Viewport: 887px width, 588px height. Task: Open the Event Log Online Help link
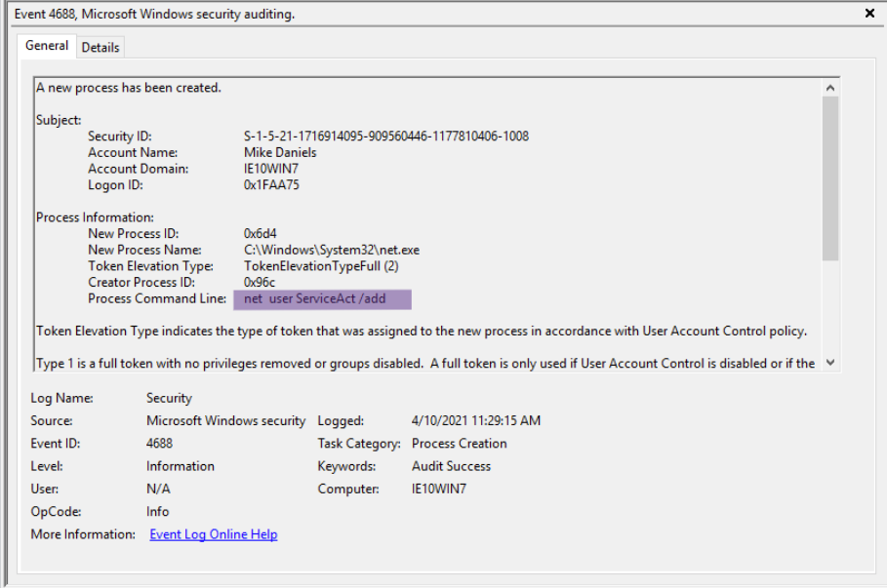pos(214,534)
